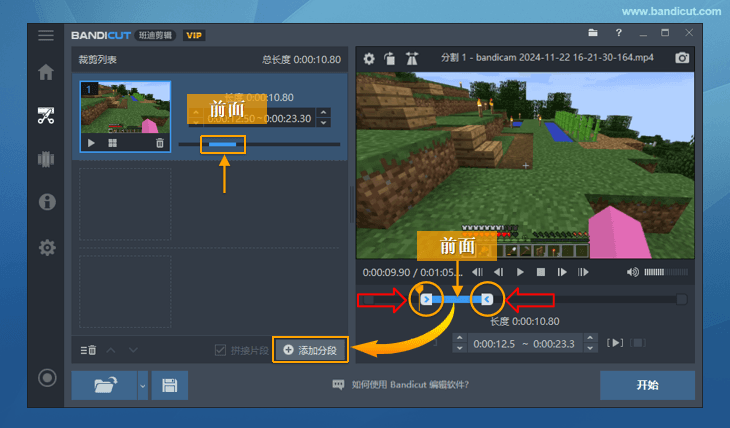730x428 pixels.
Task: Clear the cut list with the list trash icon
Action: (x=88, y=350)
